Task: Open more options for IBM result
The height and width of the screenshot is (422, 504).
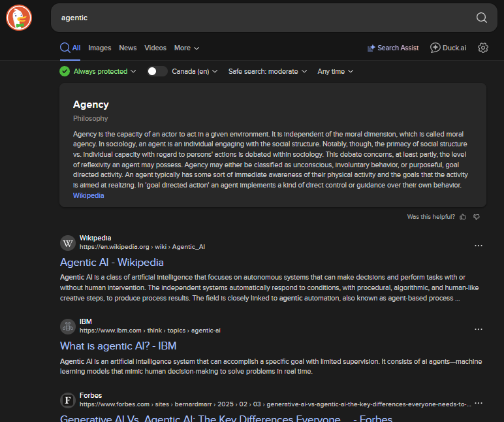Action: coord(479,329)
